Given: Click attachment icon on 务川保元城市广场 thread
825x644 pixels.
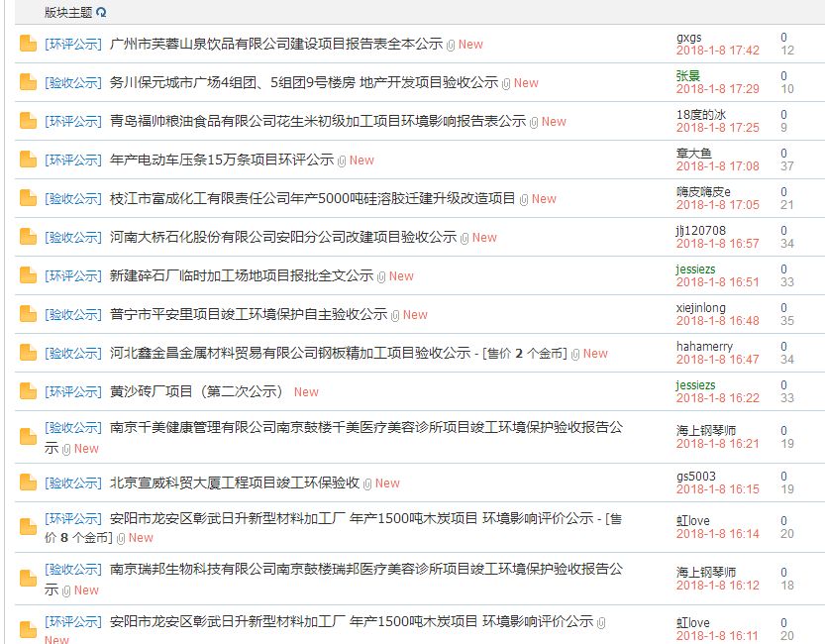Looking at the screenshot, I should point(506,83).
